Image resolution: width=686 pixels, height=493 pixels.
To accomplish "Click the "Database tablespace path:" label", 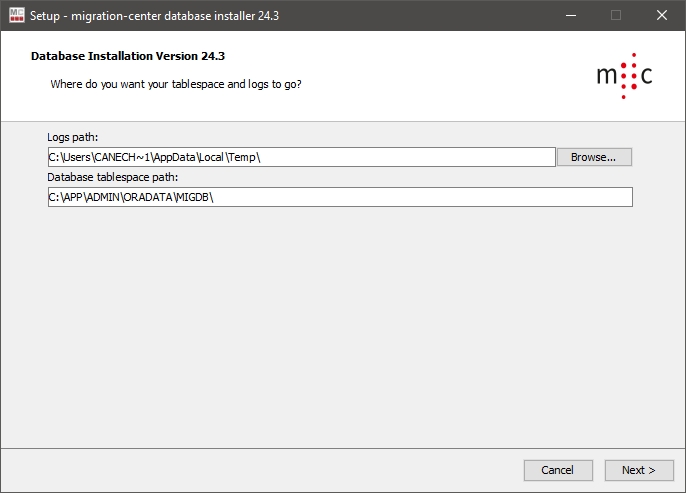I will (x=112, y=177).
